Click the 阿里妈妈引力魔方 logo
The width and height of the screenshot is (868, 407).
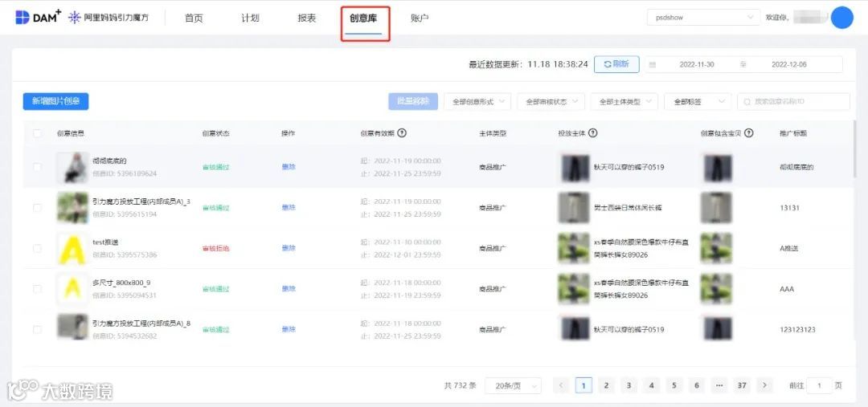[108, 17]
